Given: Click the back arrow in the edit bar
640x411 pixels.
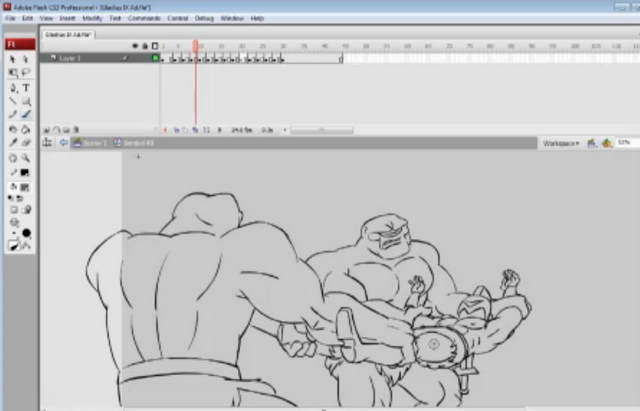Looking at the screenshot, I should pyautogui.click(x=63, y=142).
